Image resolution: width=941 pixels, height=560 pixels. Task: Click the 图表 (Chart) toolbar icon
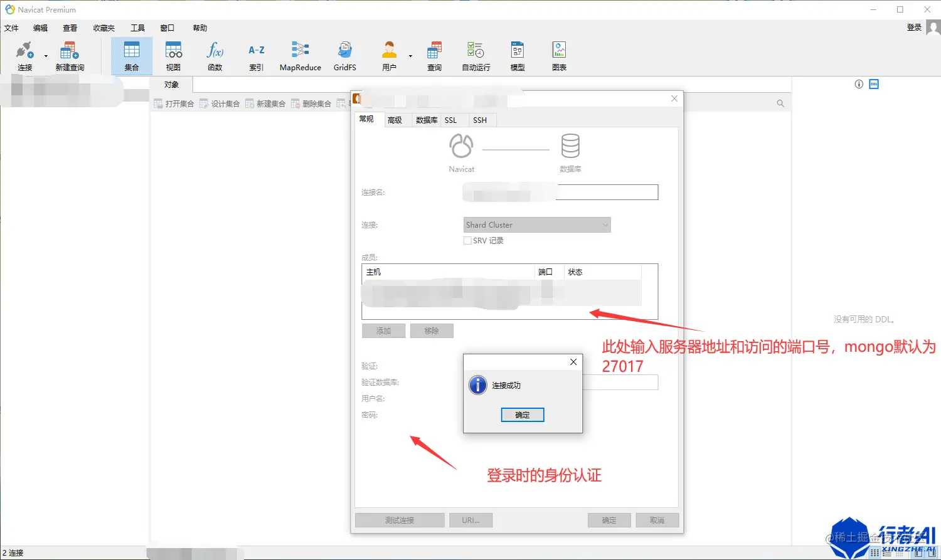(x=559, y=56)
